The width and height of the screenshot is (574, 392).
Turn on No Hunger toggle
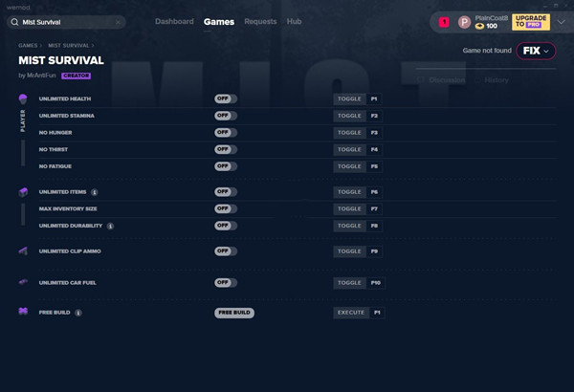(226, 133)
